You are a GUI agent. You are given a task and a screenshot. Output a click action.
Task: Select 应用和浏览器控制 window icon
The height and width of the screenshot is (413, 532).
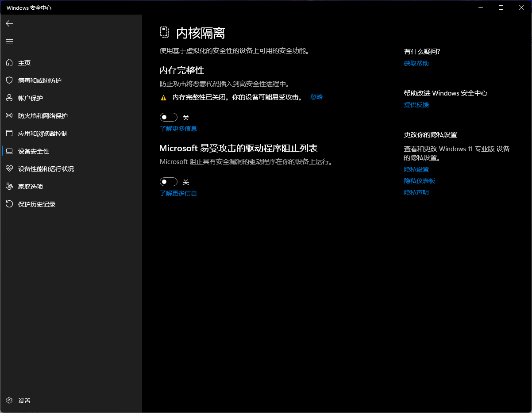tap(9, 134)
